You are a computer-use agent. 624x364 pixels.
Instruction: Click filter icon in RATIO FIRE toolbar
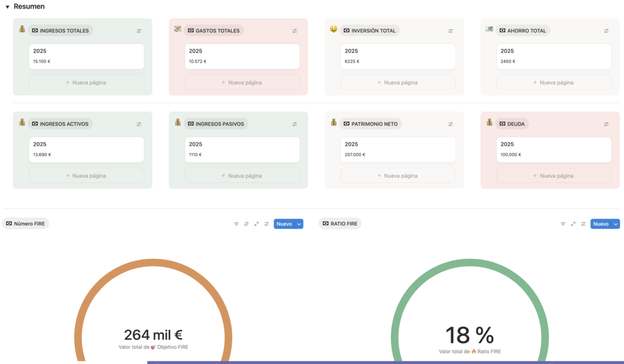click(x=563, y=224)
